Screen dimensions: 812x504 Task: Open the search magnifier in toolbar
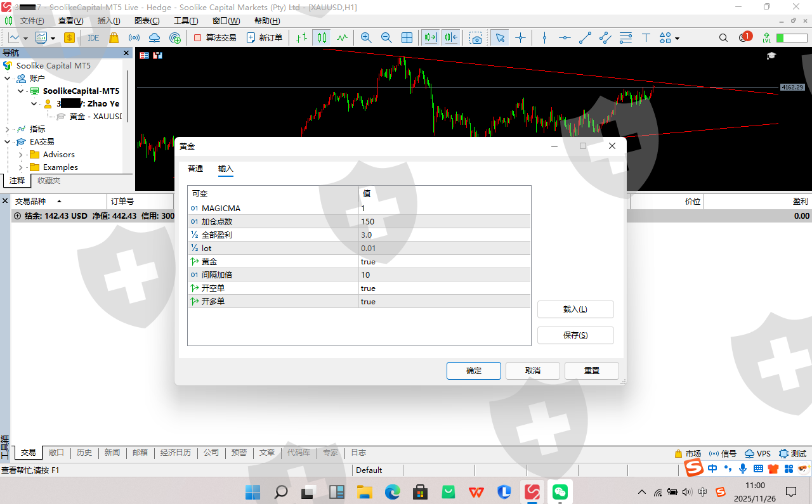coord(724,38)
